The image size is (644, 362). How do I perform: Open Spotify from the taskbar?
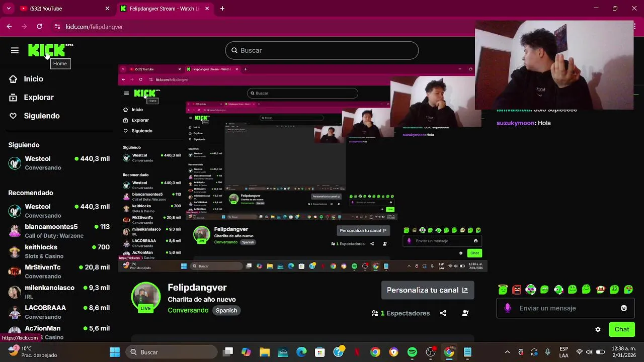(412, 352)
